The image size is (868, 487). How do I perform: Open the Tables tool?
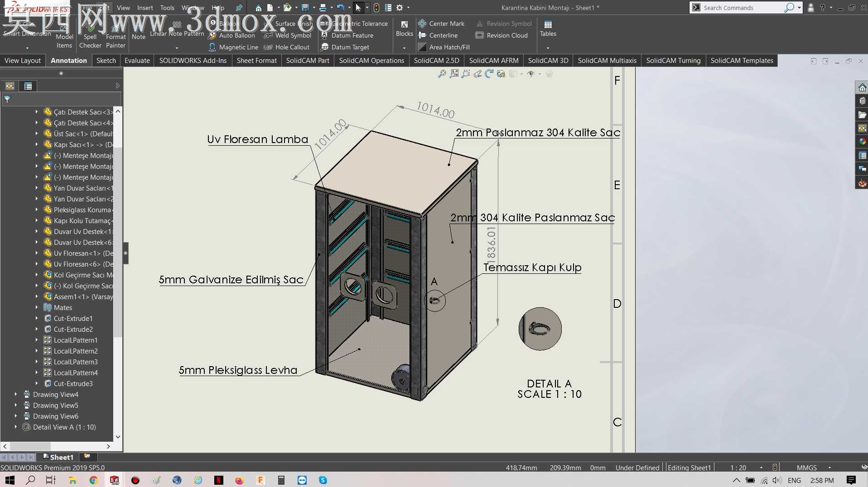[548, 28]
